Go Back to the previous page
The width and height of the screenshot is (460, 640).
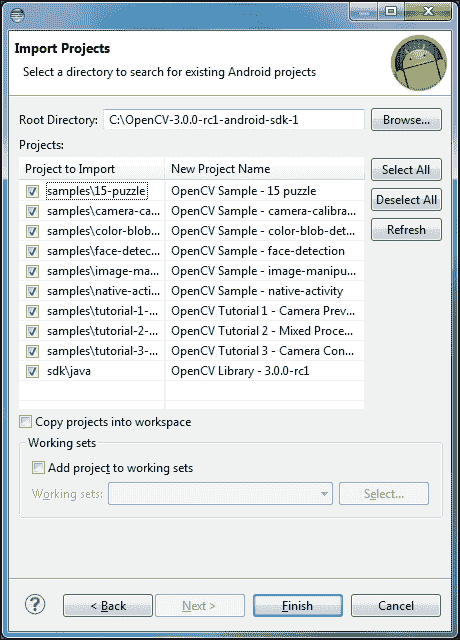[108, 605]
